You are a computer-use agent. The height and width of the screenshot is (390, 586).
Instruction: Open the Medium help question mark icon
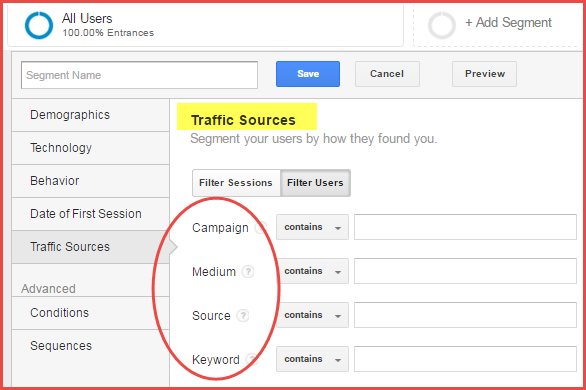pos(248,271)
